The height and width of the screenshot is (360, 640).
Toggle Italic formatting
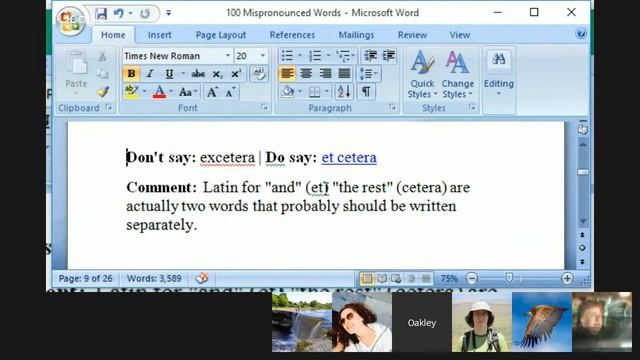click(x=150, y=74)
